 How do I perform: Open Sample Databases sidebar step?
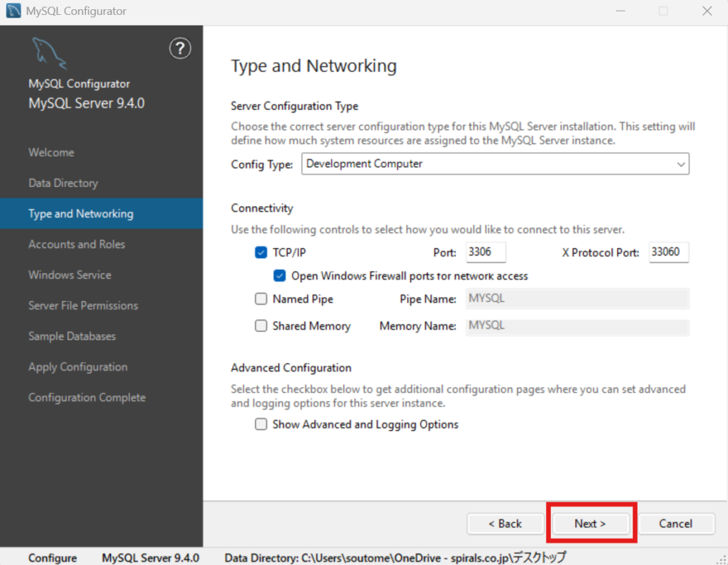[72, 336]
